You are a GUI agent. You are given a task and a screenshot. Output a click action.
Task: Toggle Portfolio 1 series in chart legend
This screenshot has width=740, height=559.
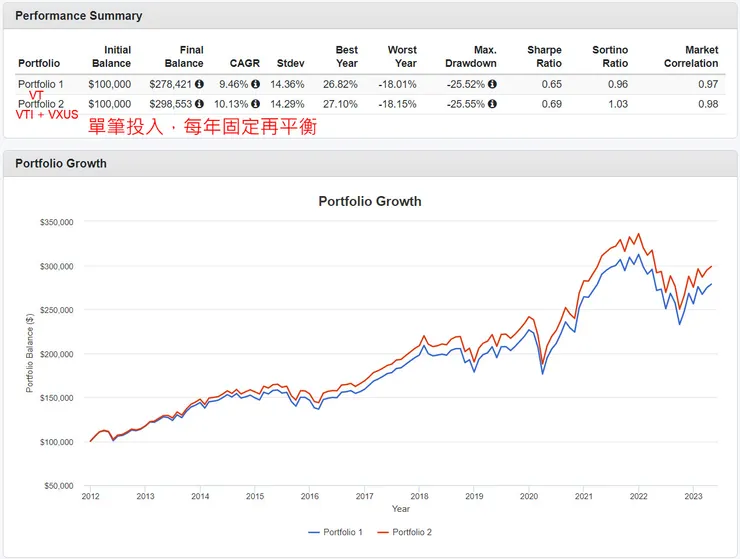336,532
